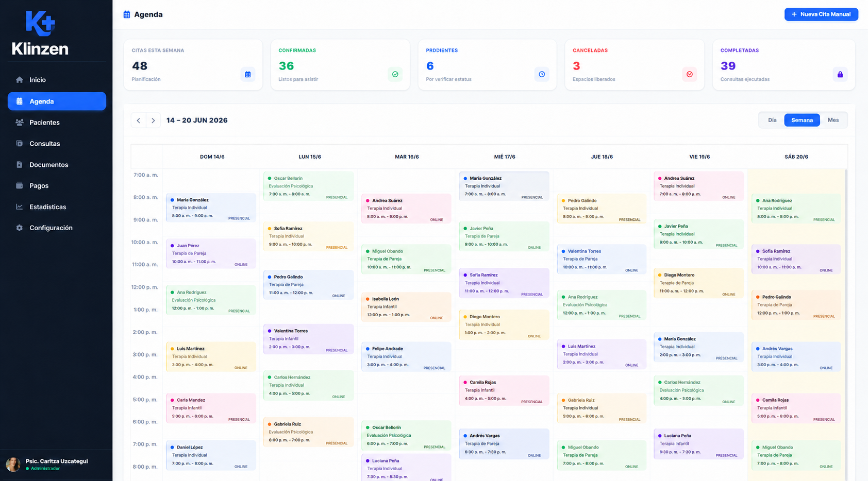The image size is (868, 481).
Task: Open Oscar Bellorín appointment on Monday 7:00 a.m.
Action: (x=309, y=186)
